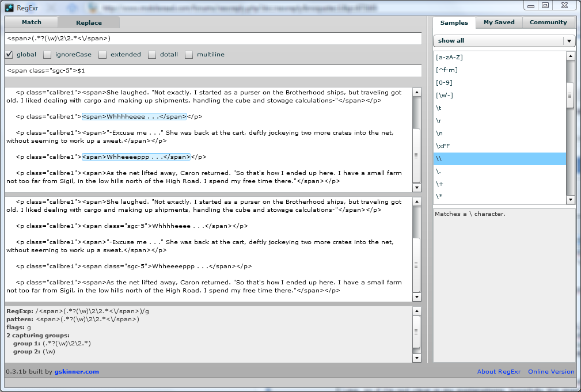The height and width of the screenshot is (392, 581).
Task: Select the [^f-m] sample
Action: click(x=499, y=70)
